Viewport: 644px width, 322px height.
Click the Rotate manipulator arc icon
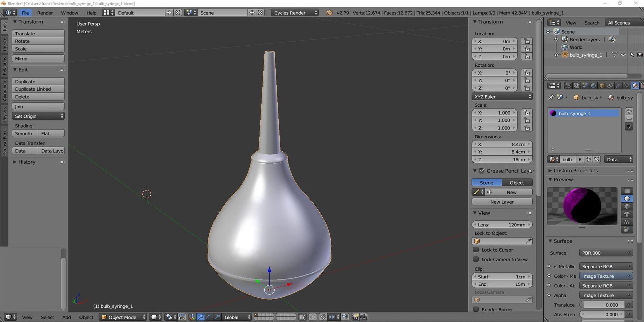tap(209, 317)
